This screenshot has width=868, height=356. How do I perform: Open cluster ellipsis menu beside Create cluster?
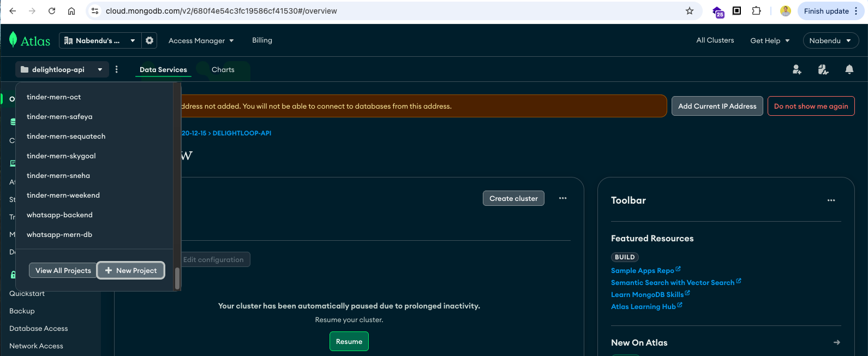563,198
